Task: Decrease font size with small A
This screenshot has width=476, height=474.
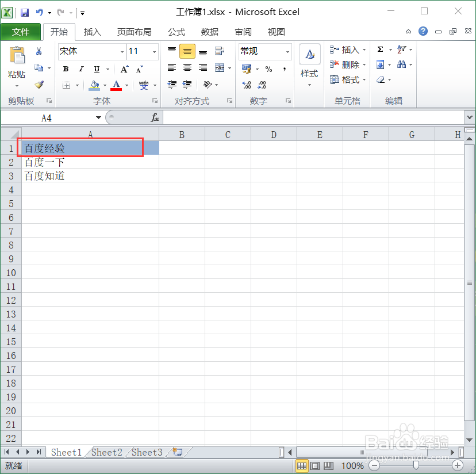Action: pyautogui.click(x=139, y=70)
